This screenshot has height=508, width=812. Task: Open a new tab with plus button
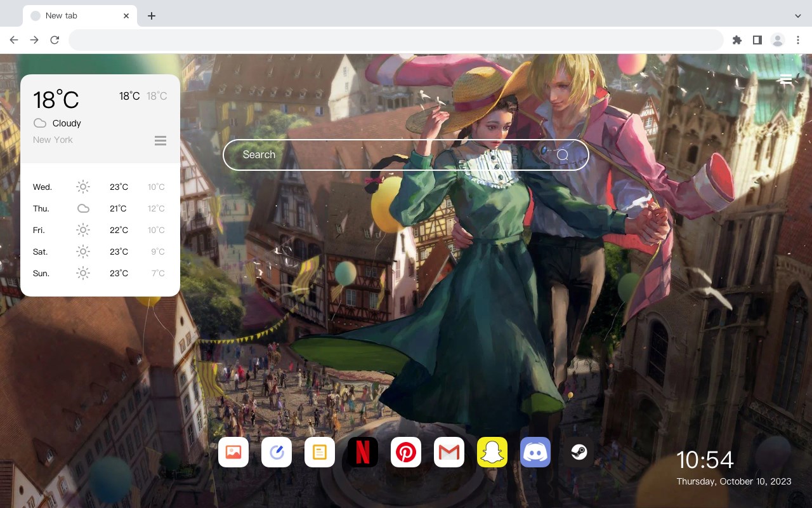(x=151, y=16)
